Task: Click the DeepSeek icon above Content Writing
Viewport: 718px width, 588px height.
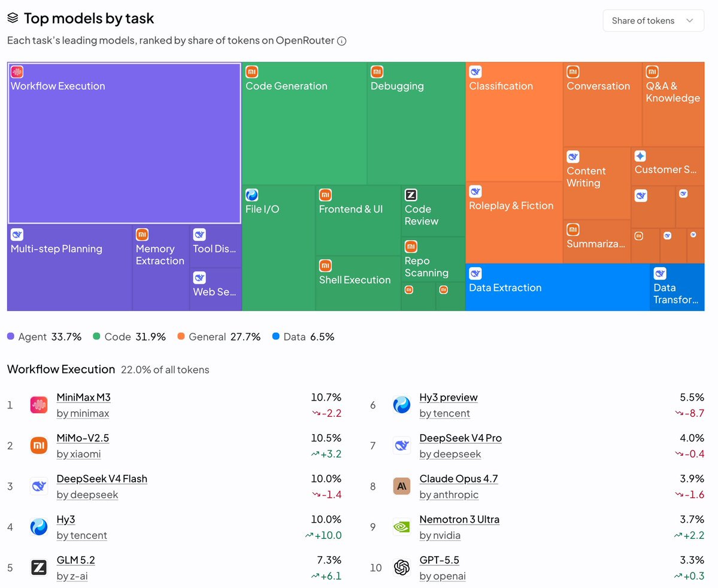Action: 573,157
